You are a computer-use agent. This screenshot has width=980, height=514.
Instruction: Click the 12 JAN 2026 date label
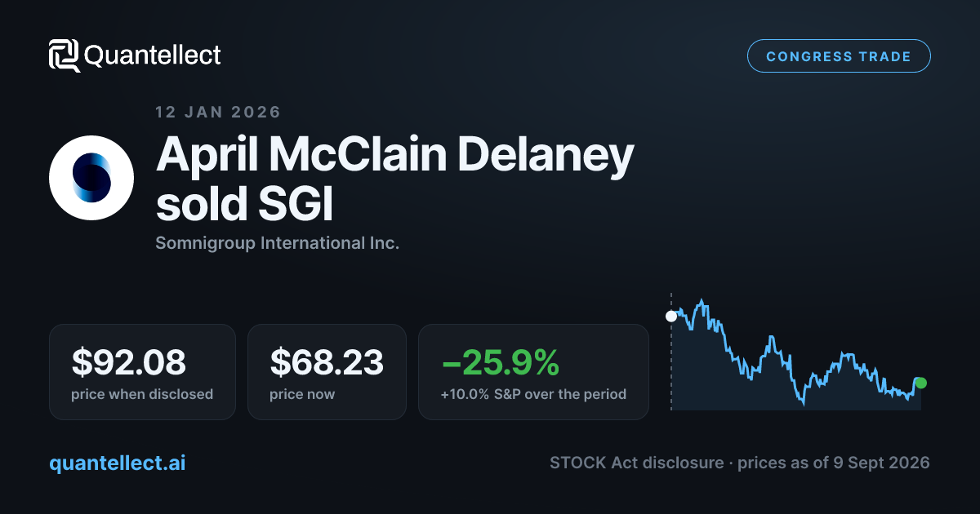click(218, 112)
